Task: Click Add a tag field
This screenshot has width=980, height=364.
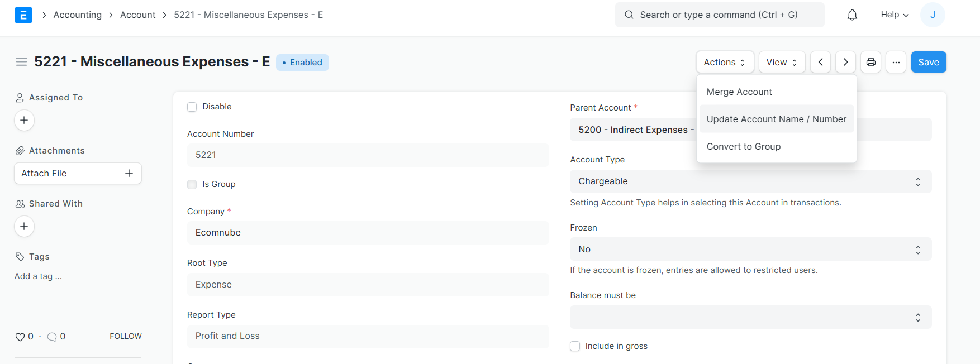Action: click(x=39, y=276)
